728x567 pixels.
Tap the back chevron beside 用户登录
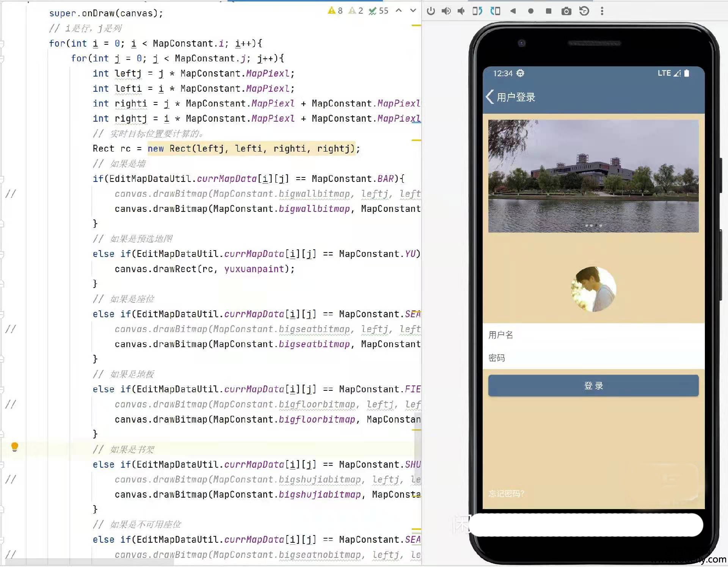point(490,97)
